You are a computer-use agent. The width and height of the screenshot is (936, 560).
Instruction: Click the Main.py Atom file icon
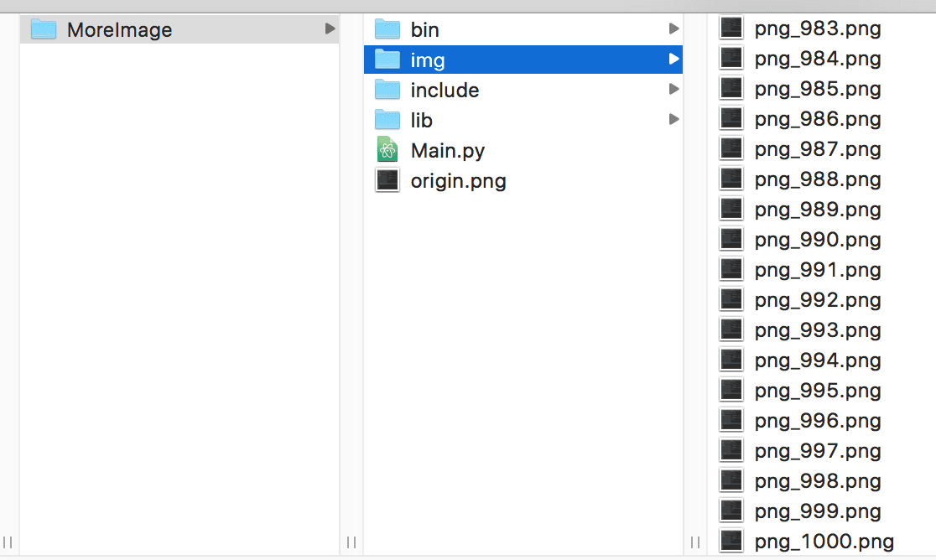pos(387,150)
